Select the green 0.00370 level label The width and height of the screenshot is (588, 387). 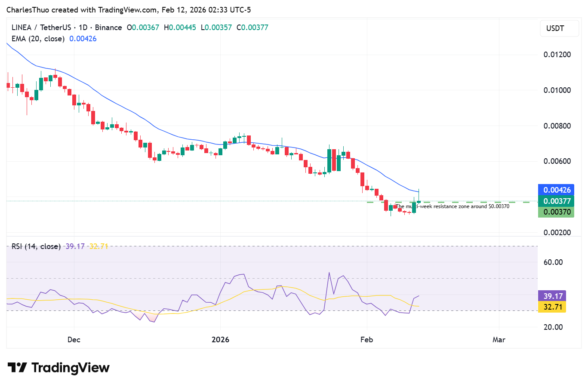coord(556,212)
